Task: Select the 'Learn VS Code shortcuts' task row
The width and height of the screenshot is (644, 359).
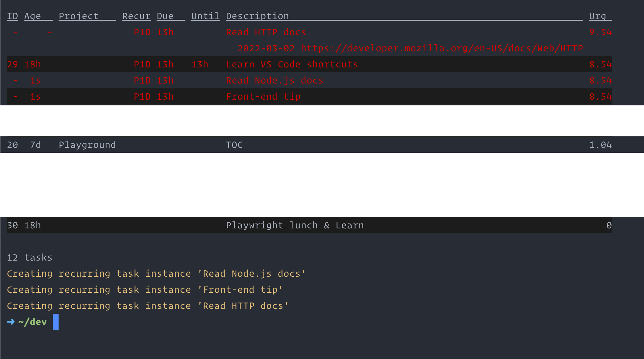Action: click(292, 64)
